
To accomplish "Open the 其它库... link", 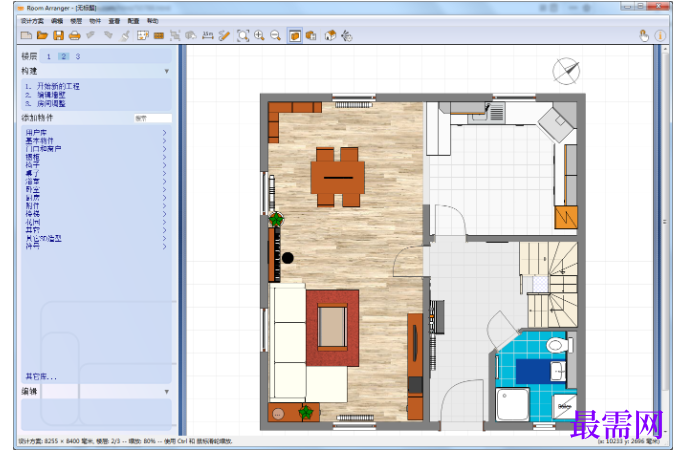I will tap(41, 377).
